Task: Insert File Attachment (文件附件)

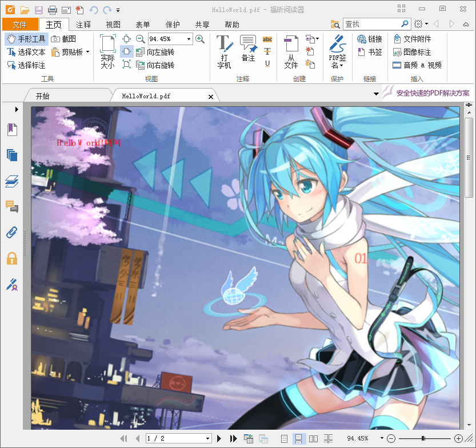Action: click(x=412, y=39)
